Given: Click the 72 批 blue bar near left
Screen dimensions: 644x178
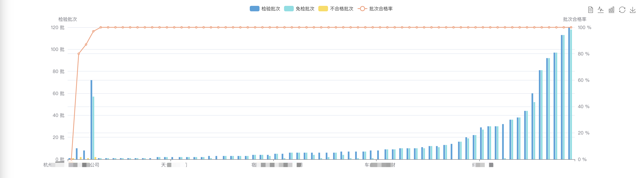Looking at the screenshot, I should click(x=91, y=120).
